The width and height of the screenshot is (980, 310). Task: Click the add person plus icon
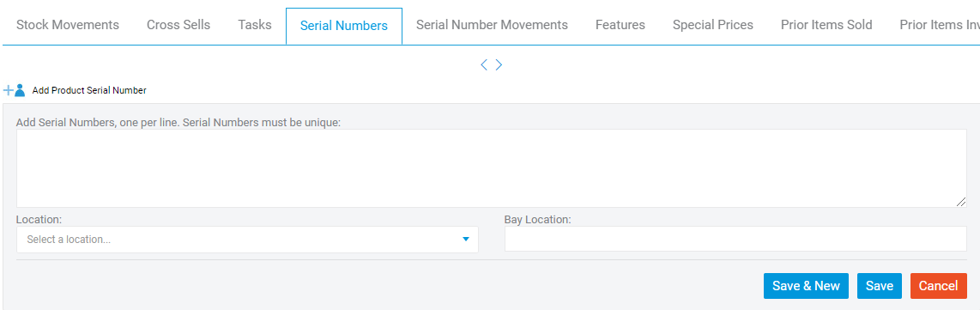click(x=14, y=90)
